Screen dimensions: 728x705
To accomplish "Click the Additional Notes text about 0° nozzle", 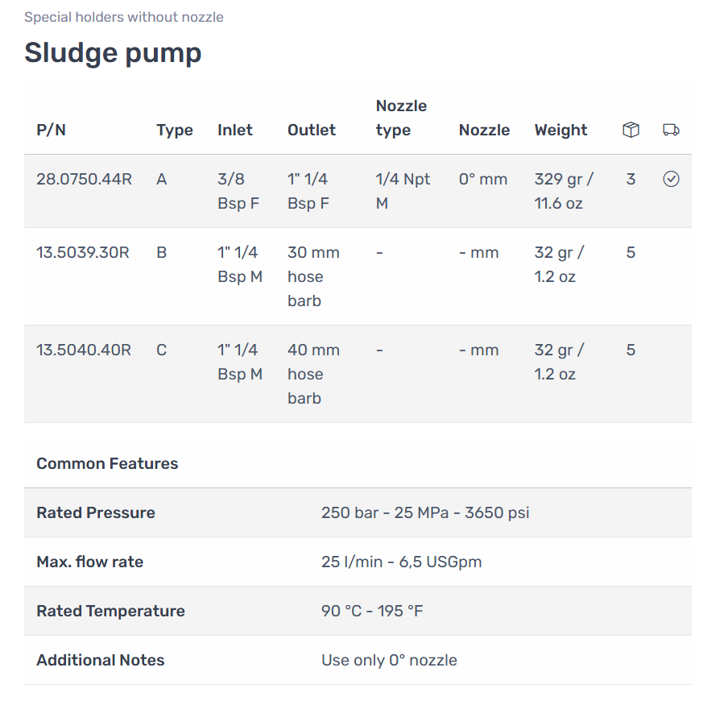I will pyautogui.click(x=389, y=661).
